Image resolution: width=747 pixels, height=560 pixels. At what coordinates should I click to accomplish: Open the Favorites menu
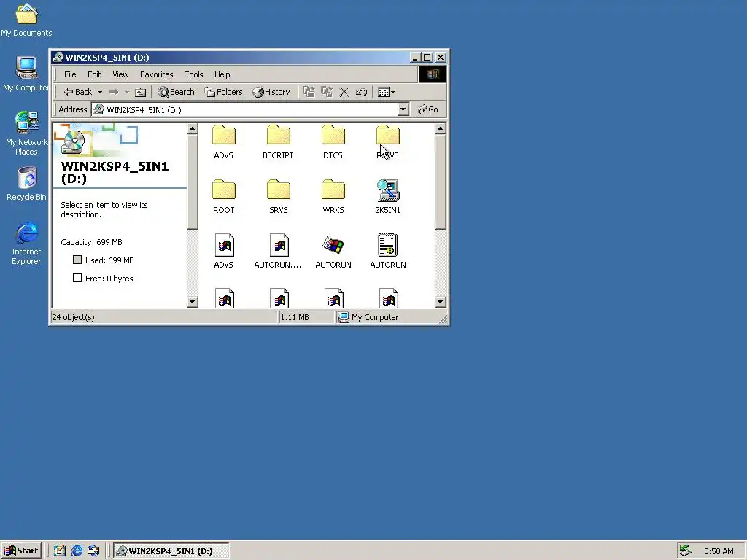pos(156,74)
